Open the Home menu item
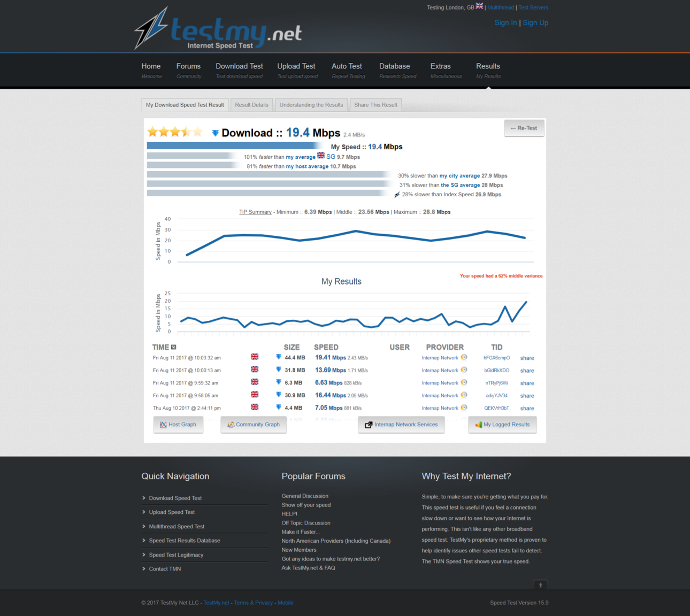This screenshot has width=690, height=616. pyautogui.click(x=151, y=71)
